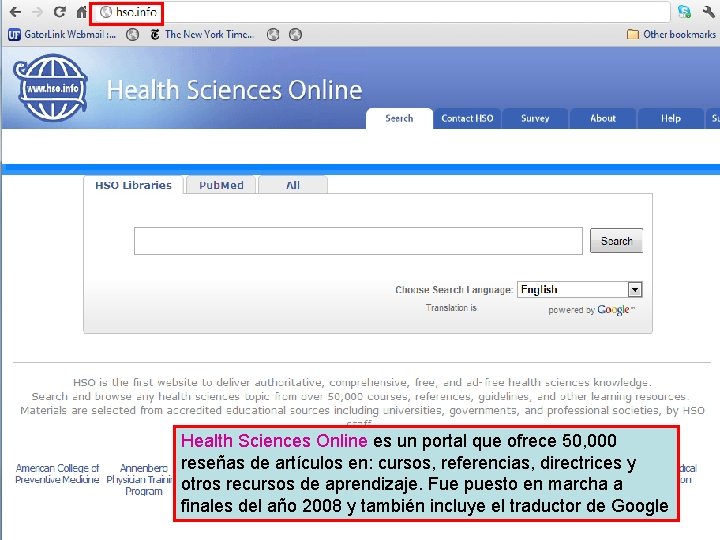The image size is (720, 540).
Task: Switch to the HSO Libraries tab
Action: pyautogui.click(x=134, y=185)
